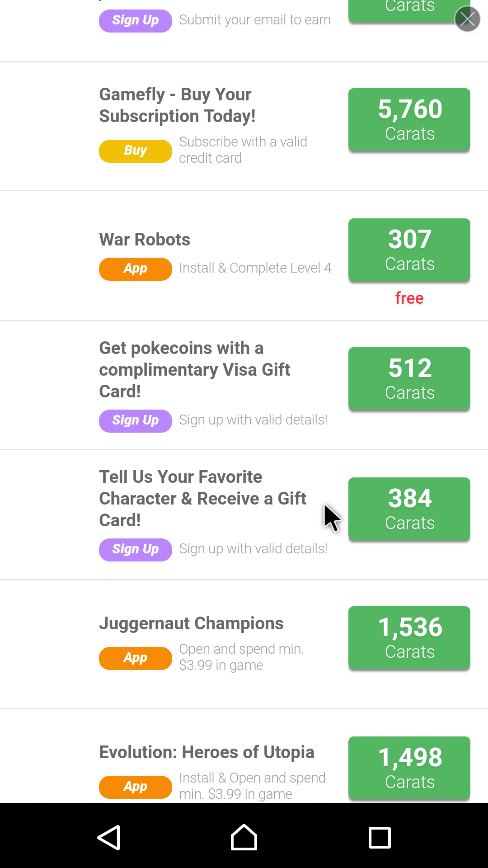This screenshot has width=488, height=868.
Task: Select the 384 Carats reward button
Action: (409, 509)
